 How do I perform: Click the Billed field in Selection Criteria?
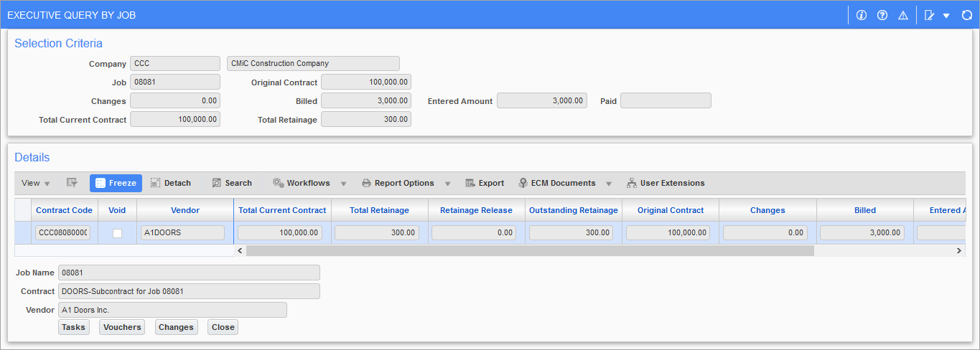click(366, 101)
